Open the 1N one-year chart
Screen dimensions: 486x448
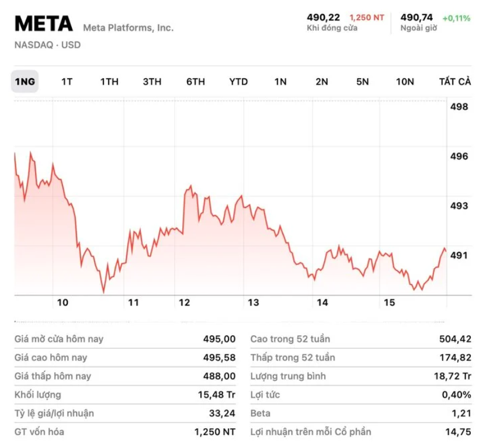(281, 82)
